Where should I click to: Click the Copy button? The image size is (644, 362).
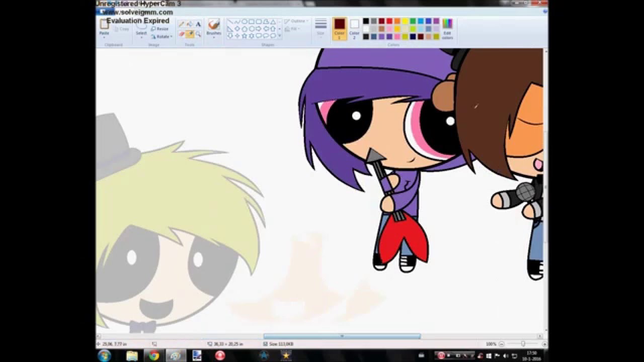tap(122, 29)
